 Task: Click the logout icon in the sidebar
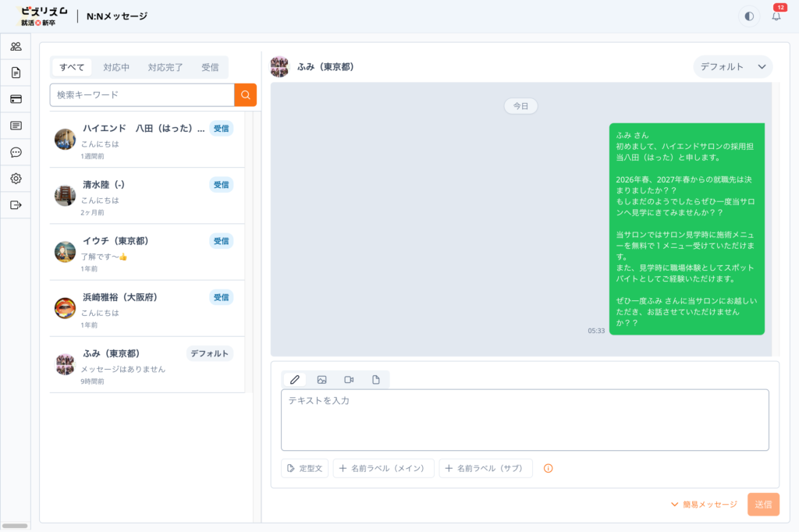click(16, 205)
